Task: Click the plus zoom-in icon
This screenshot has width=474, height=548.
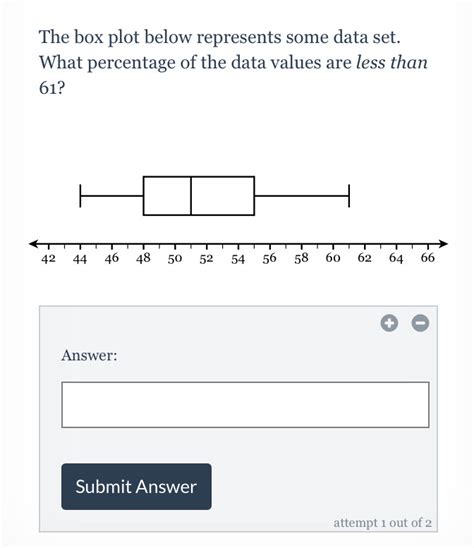Action: tap(389, 323)
